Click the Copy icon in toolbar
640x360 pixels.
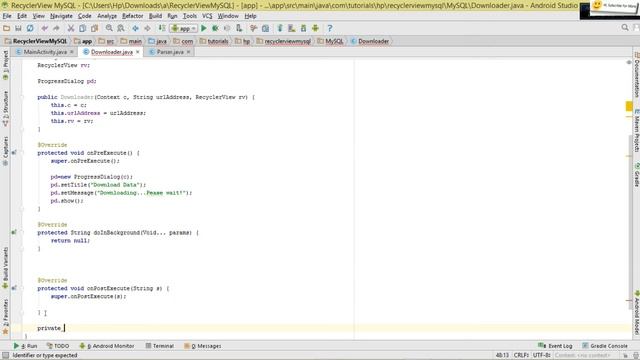[x=82, y=28]
